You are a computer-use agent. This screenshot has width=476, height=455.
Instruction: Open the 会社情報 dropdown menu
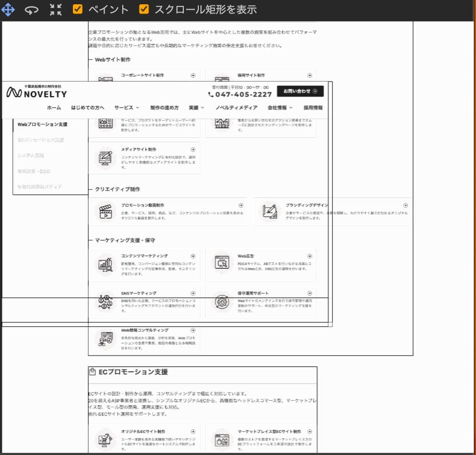(x=280, y=108)
